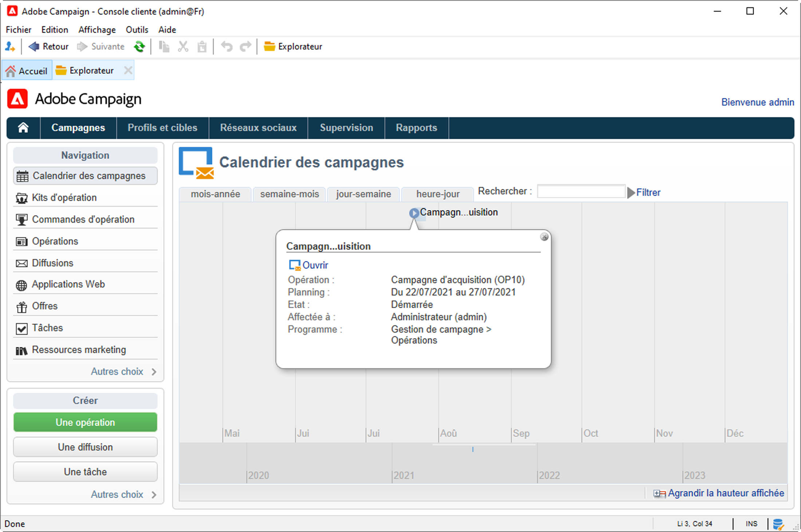Close the Explorateur tab
This screenshot has width=801, height=532.
coord(128,70)
